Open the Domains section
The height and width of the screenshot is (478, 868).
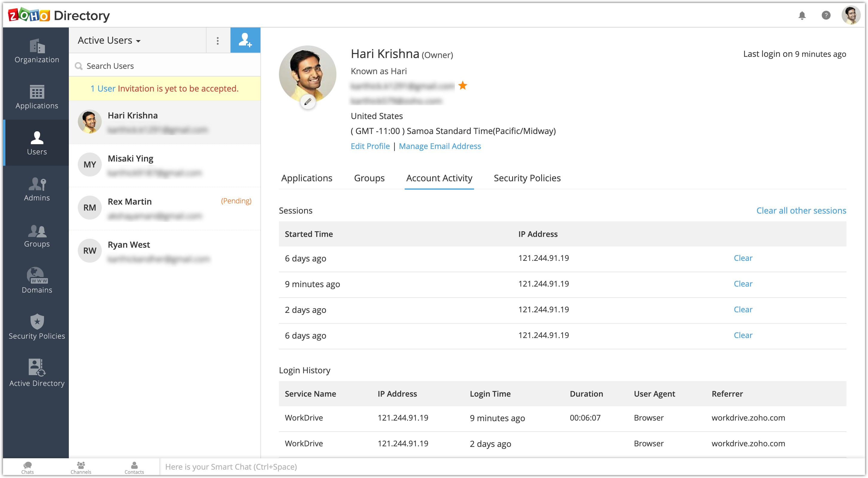pos(37,281)
